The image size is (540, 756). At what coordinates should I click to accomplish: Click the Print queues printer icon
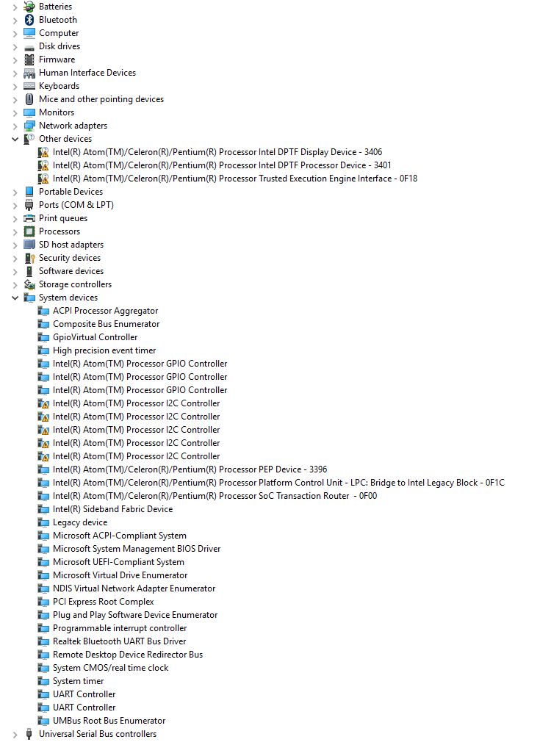coord(29,218)
